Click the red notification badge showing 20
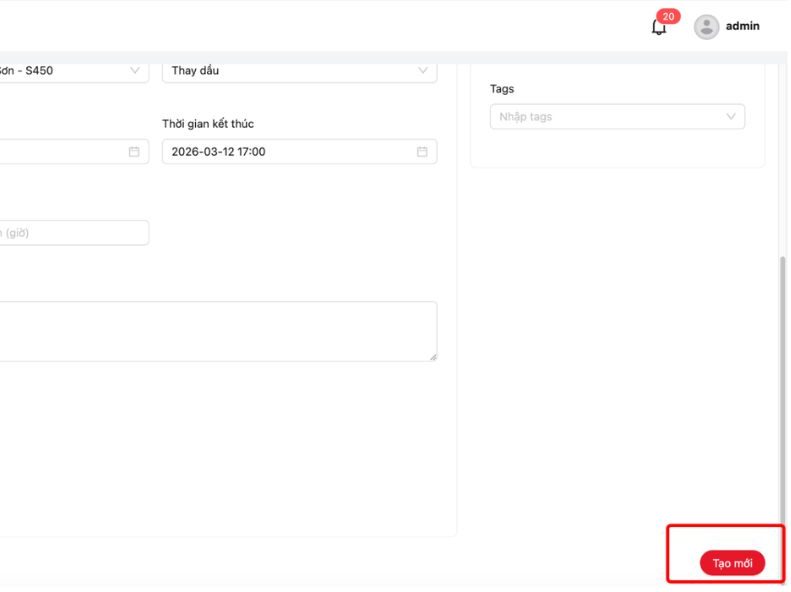This screenshot has width=791, height=592. pos(668,17)
